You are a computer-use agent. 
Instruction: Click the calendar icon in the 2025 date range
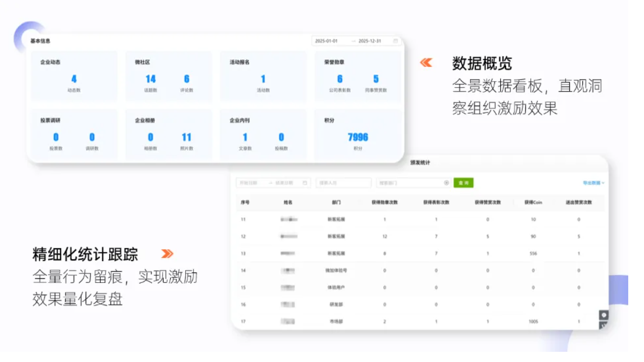click(395, 41)
